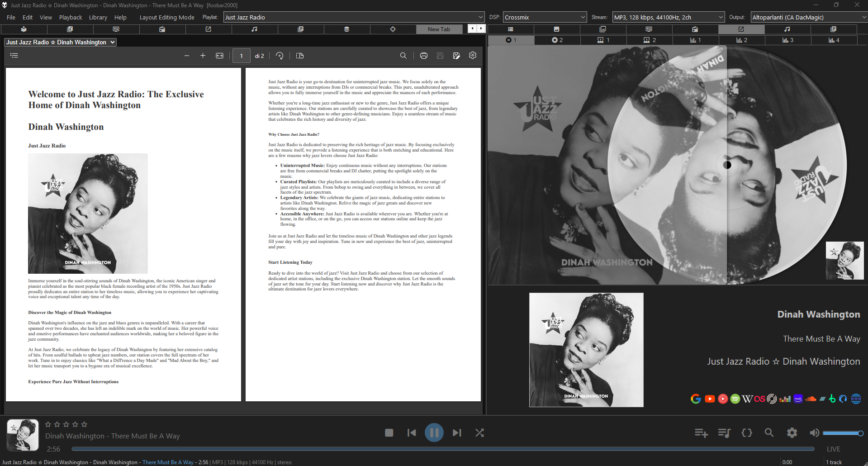Zoom in the PDF with the plus icon
Screen dimensions: 868x466
203,56
